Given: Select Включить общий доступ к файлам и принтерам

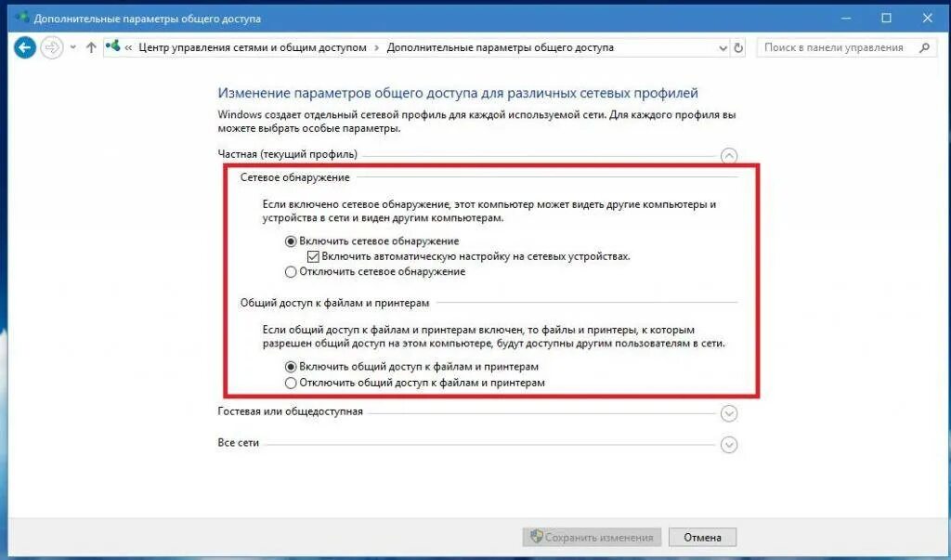Looking at the screenshot, I should (291, 367).
